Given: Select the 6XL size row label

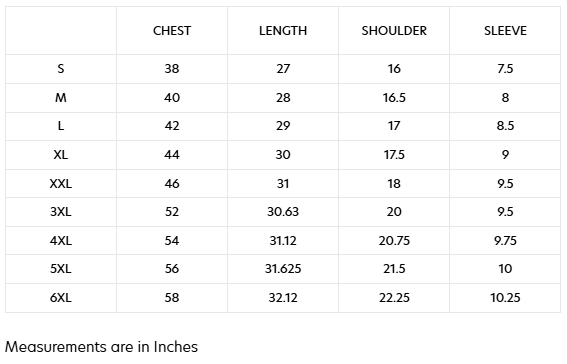Looking at the screenshot, I should coord(61,297).
